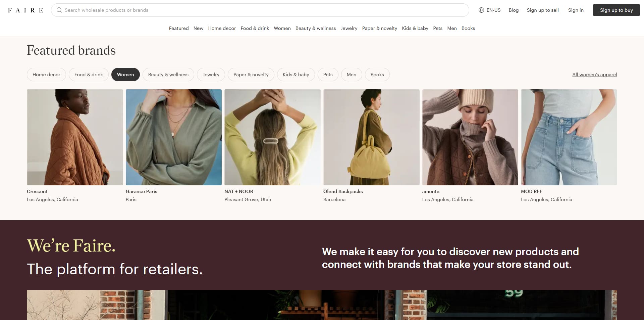Click the amente brand name
644x320 pixels.
click(x=431, y=191)
